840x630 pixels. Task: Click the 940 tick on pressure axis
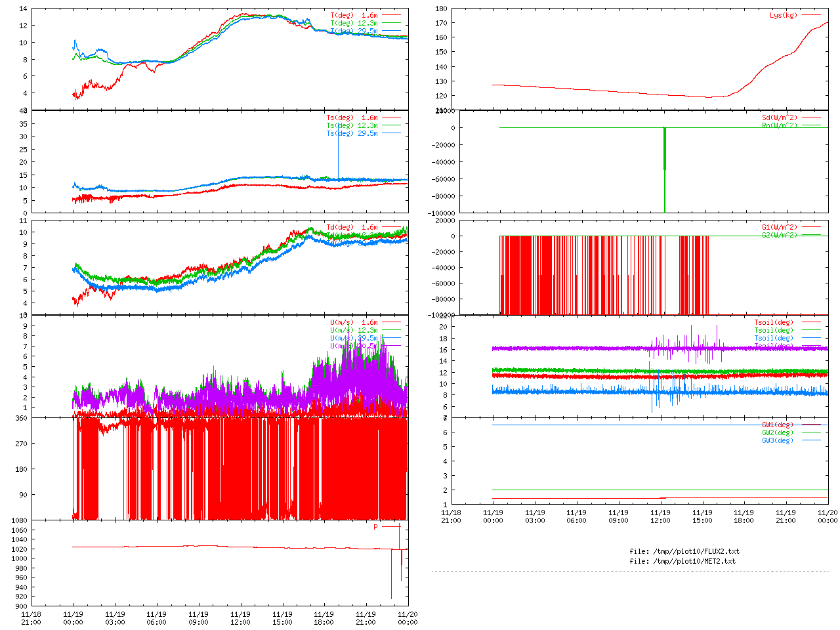point(22,588)
